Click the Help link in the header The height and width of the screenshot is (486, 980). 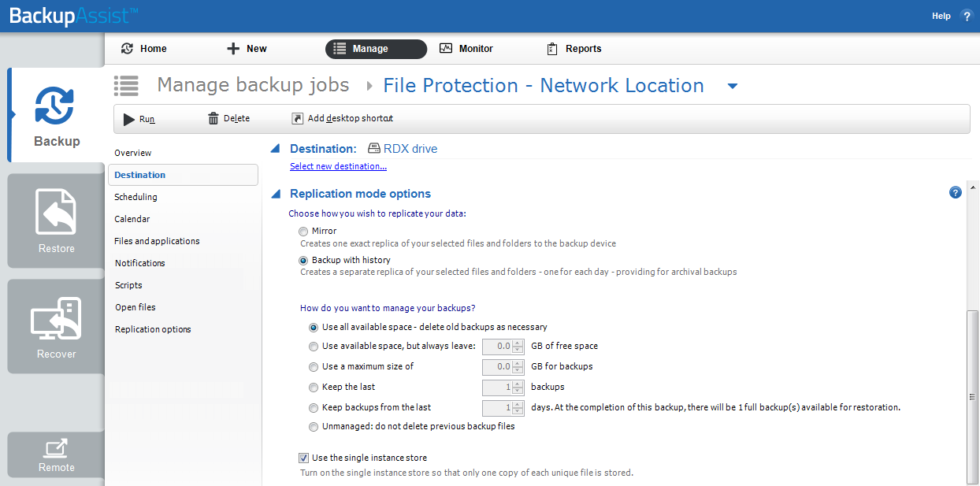941,16
